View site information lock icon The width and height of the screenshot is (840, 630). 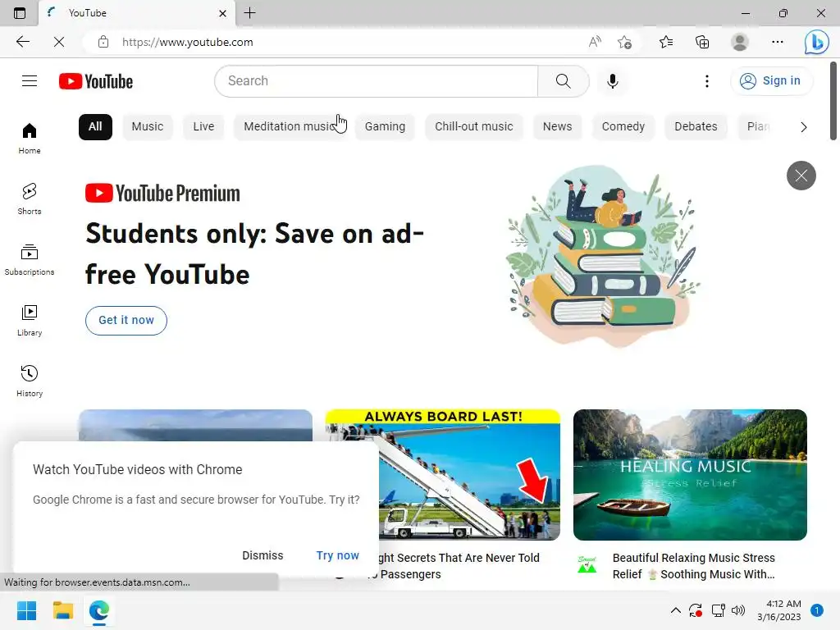click(103, 42)
